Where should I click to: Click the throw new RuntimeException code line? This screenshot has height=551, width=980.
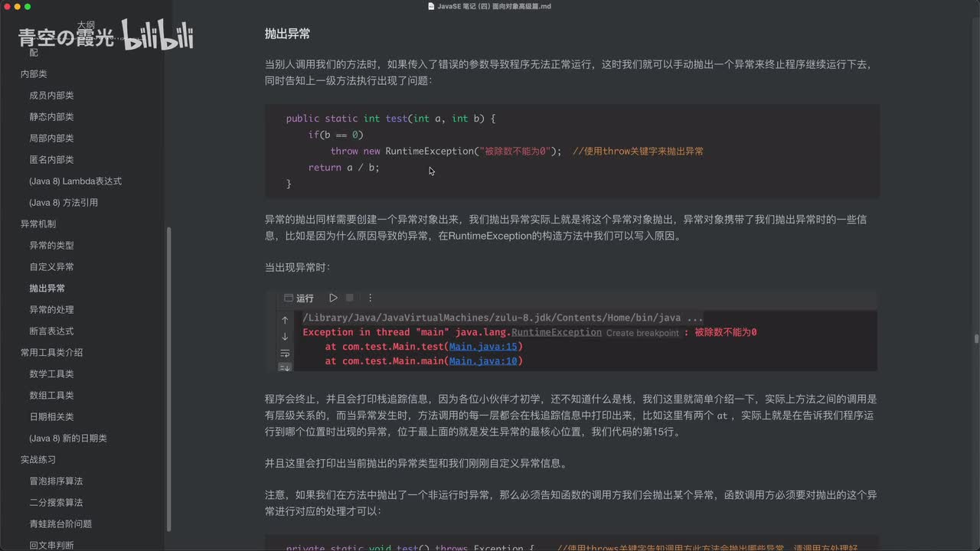click(517, 151)
